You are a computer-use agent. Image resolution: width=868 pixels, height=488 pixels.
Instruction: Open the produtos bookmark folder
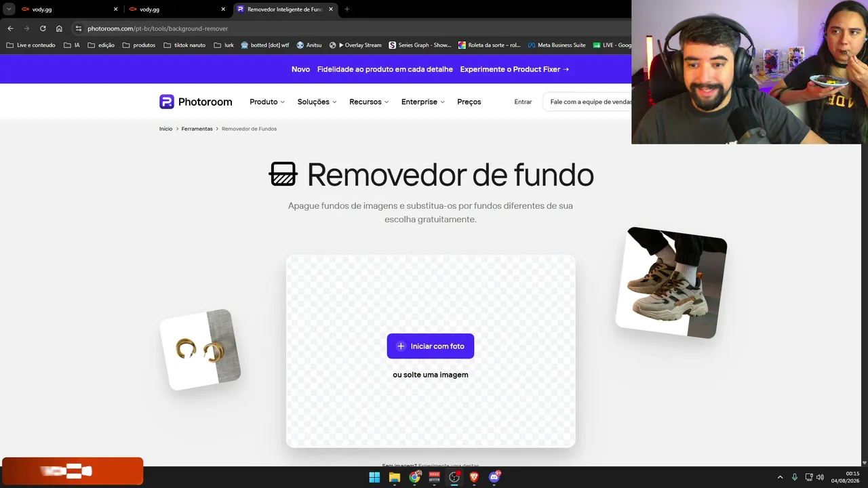[139, 45]
